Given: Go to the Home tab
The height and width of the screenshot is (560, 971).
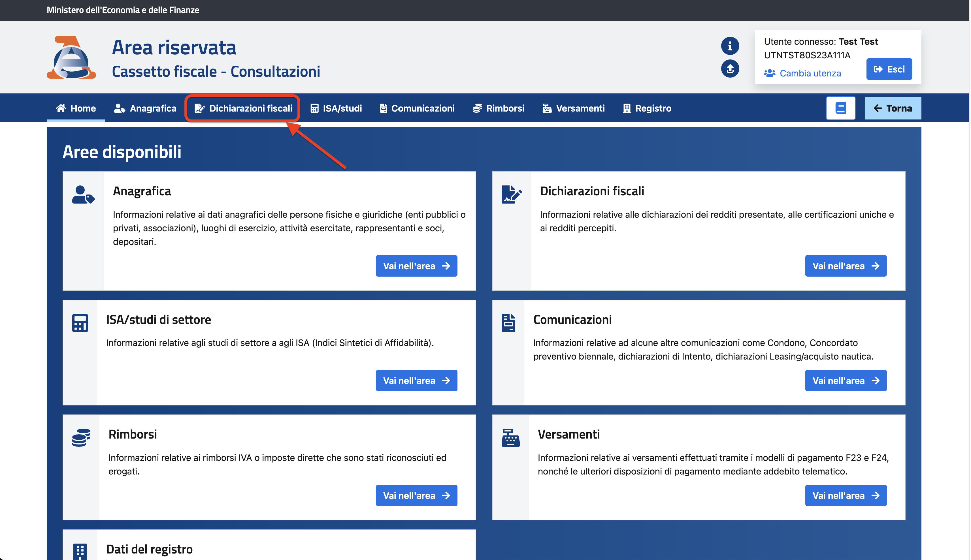Looking at the screenshot, I should point(76,108).
